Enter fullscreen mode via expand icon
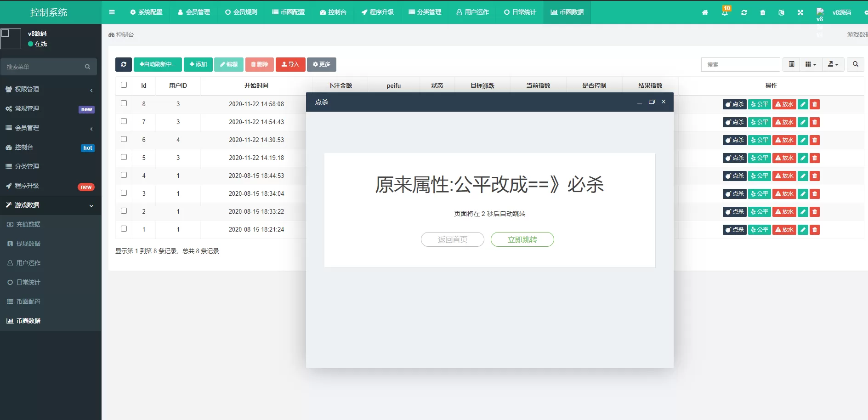Screen dimensions: 868x420 point(800,12)
